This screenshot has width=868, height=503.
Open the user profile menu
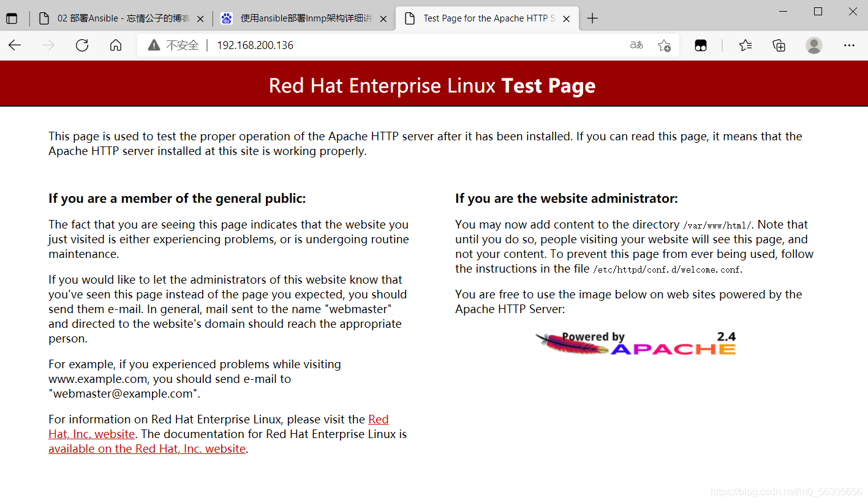(814, 45)
